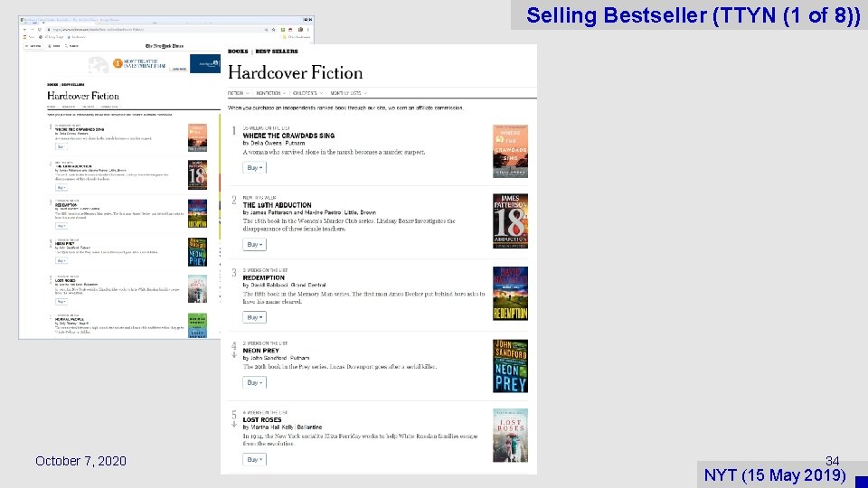Open the Redemption book cover in enlarged listing
This screenshot has height=488, width=868.
point(510,294)
